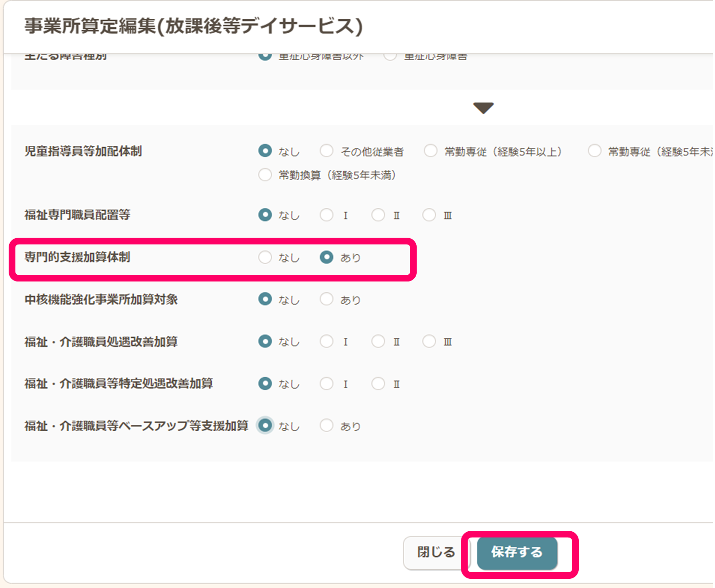This screenshot has width=715, height=588.
Task: Select Ⅱ for 福祉専門職員配置等
Action: point(378,215)
